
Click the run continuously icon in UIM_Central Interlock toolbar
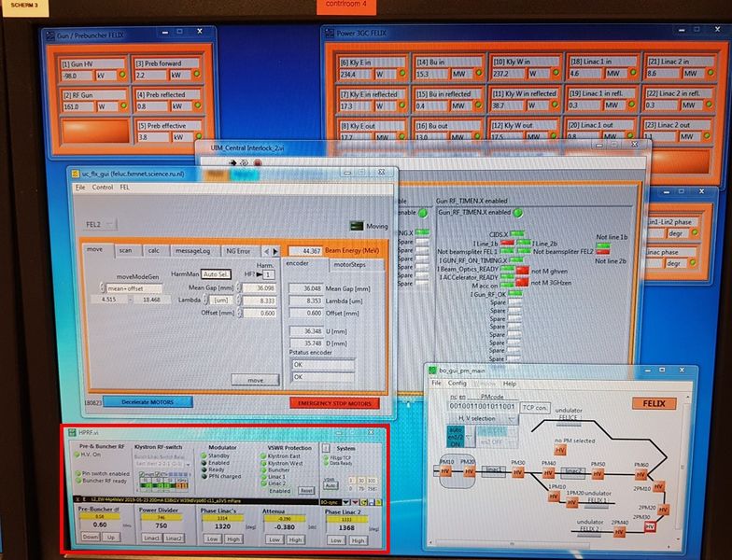[x=244, y=162]
